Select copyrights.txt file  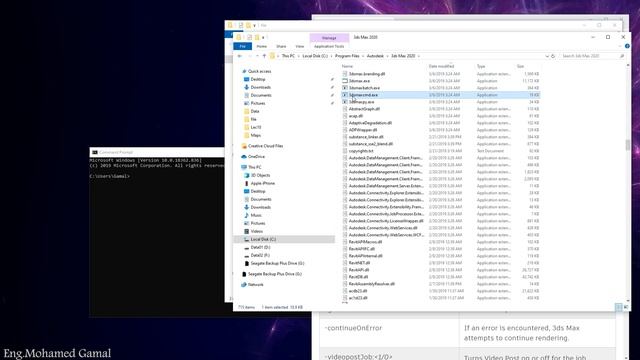[361, 151]
